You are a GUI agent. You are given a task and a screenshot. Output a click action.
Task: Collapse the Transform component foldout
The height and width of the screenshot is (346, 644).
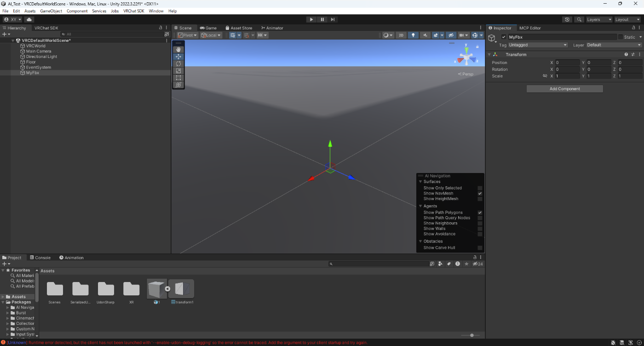tap(489, 54)
